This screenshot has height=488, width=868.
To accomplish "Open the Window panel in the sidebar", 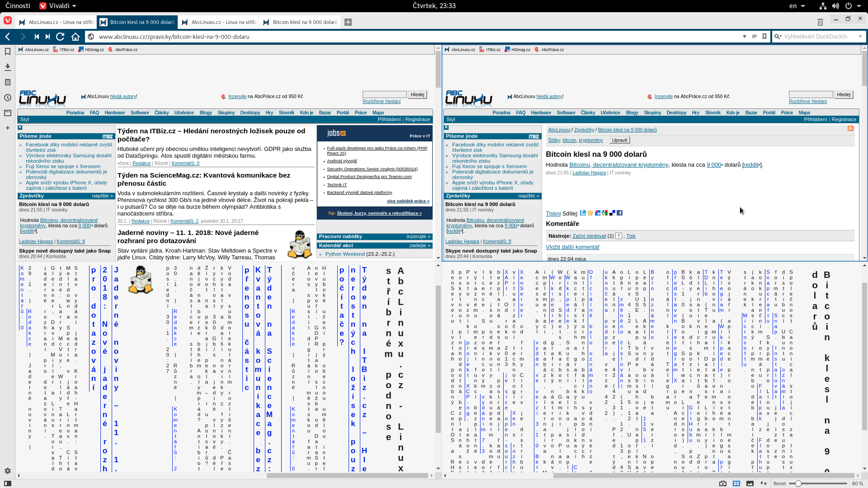I will [x=8, y=113].
